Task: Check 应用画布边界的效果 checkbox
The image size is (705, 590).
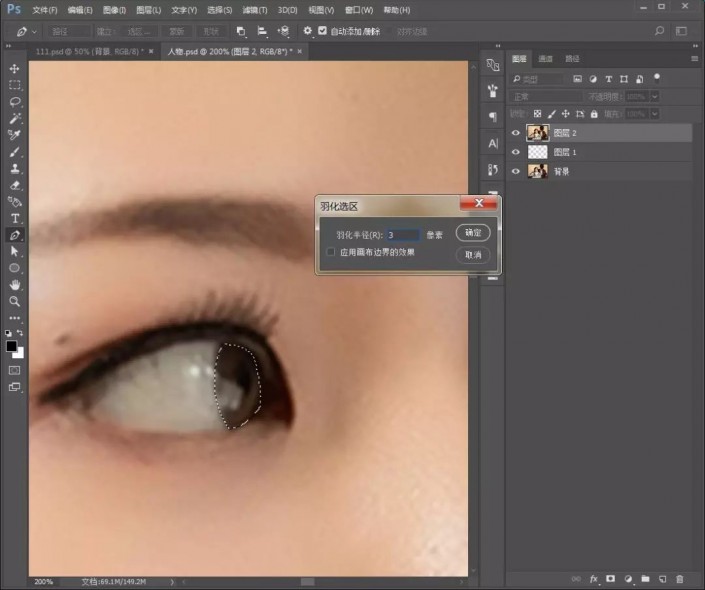Action: 331,252
